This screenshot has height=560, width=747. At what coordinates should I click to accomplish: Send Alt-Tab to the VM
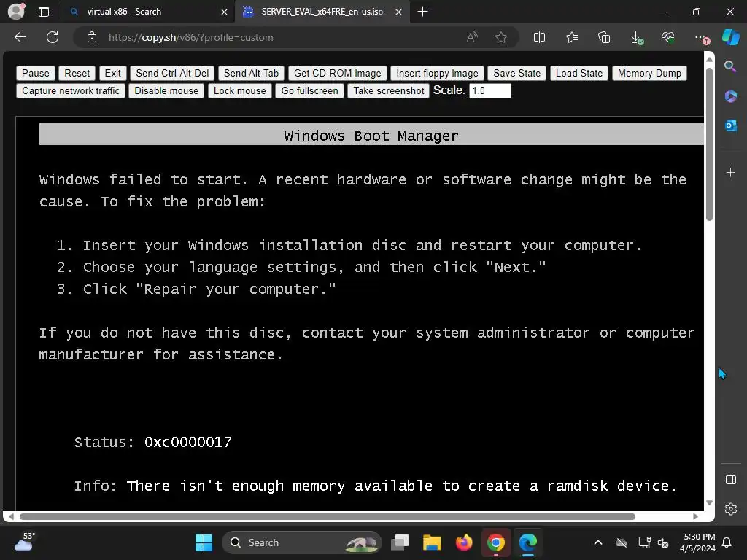click(x=251, y=73)
